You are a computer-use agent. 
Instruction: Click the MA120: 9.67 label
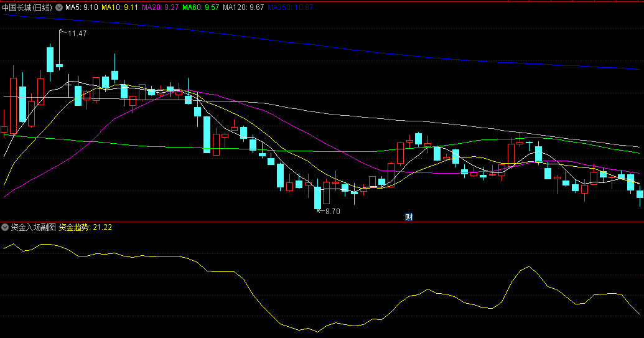pyautogui.click(x=243, y=7)
